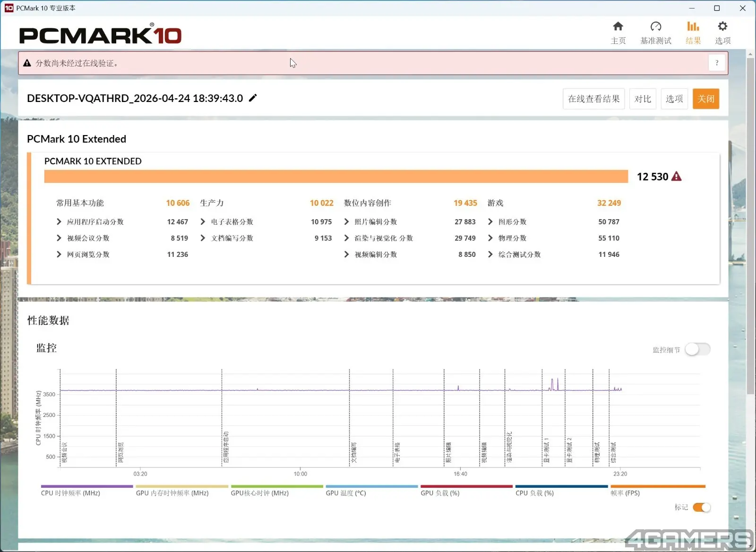
Task: Close the PCMark 10 window
Action: [742, 8]
